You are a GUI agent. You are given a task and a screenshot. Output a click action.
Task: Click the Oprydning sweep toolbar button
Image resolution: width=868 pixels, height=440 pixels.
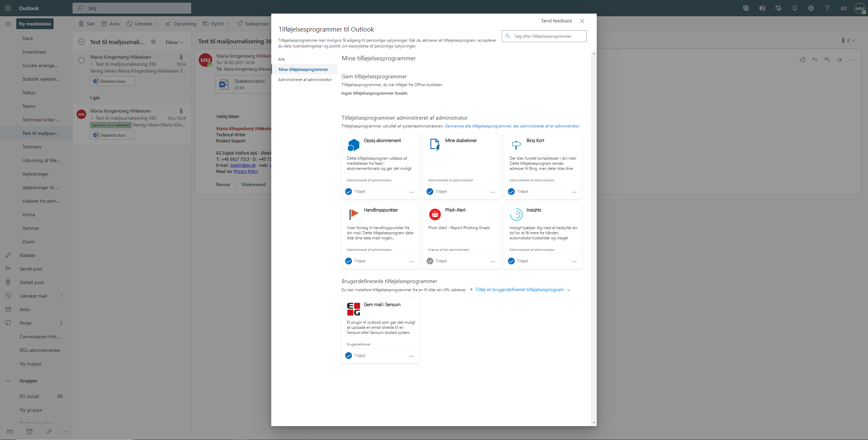(x=181, y=24)
